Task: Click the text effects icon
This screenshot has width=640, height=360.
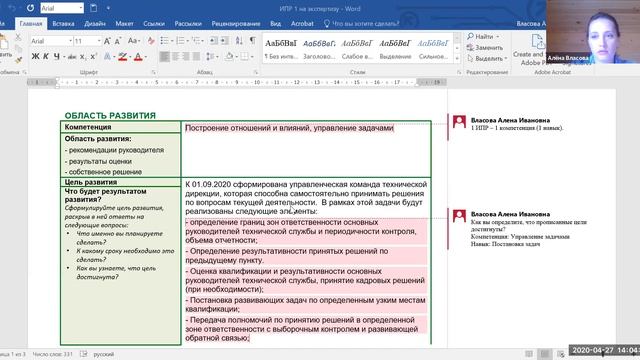Action: tap(107, 57)
